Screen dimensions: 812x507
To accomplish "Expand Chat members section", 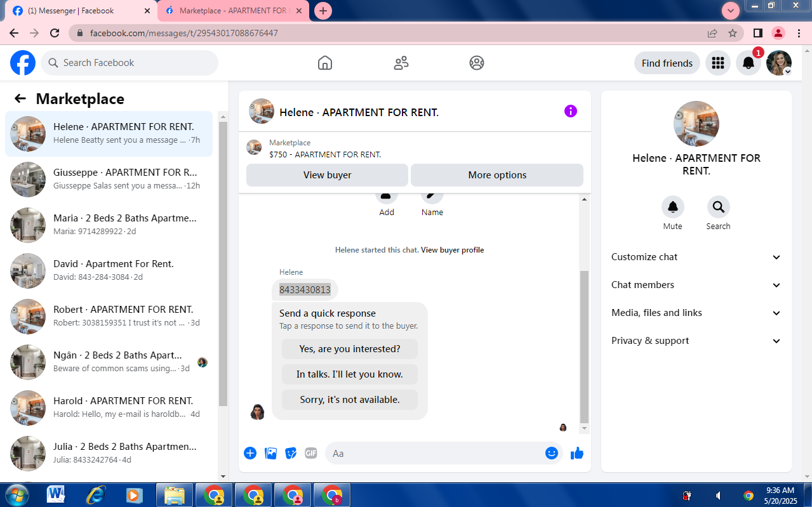I will tap(696, 285).
